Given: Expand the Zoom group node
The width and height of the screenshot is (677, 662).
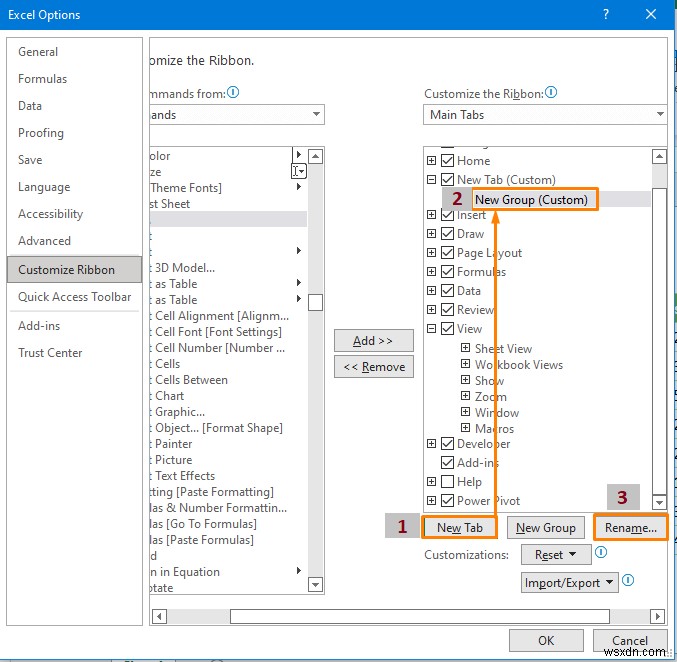Looking at the screenshot, I should [x=465, y=396].
